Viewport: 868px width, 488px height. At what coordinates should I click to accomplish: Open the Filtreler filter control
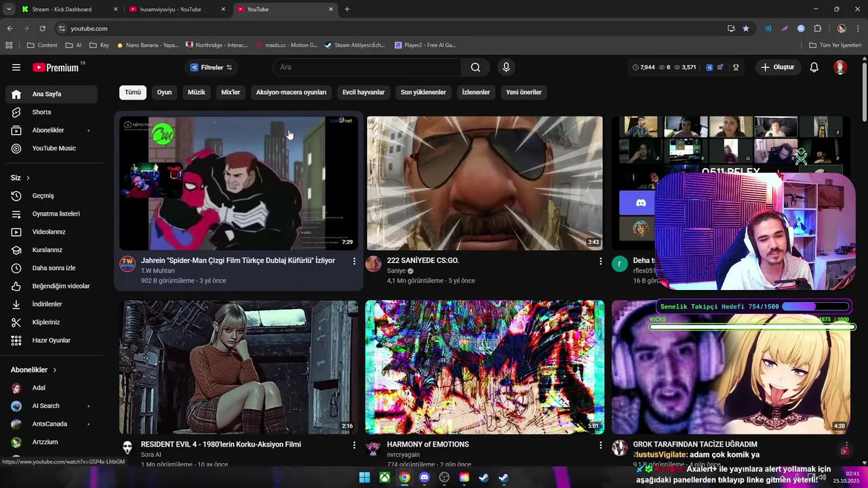coord(211,67)
